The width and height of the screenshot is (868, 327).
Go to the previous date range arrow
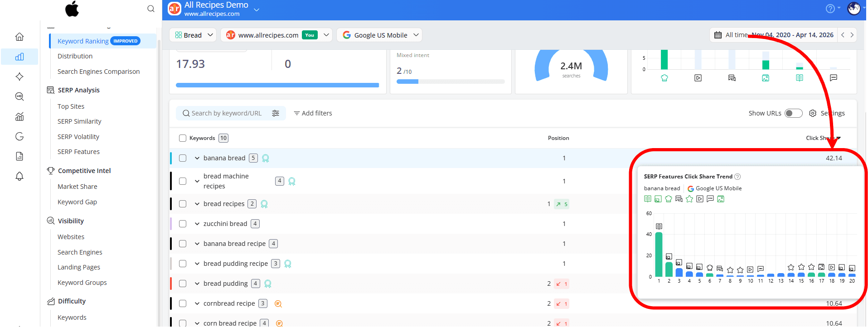click(843, 35)
